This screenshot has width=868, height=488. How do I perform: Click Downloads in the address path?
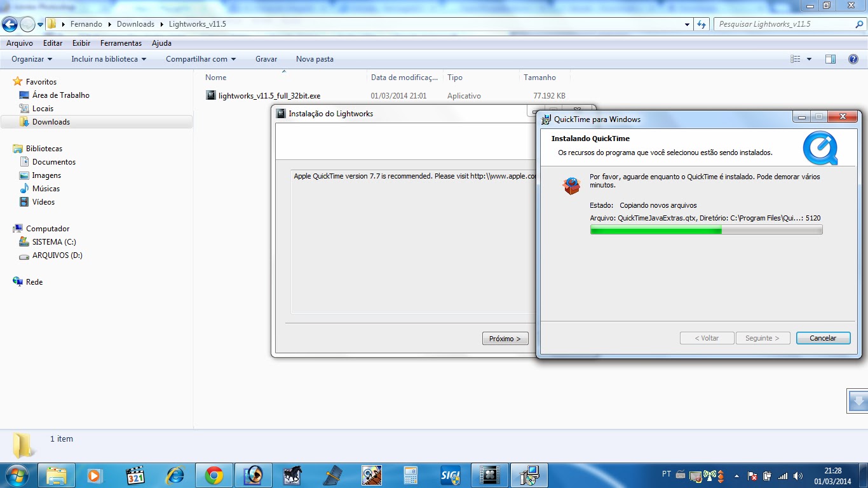(x=135, y=24)
